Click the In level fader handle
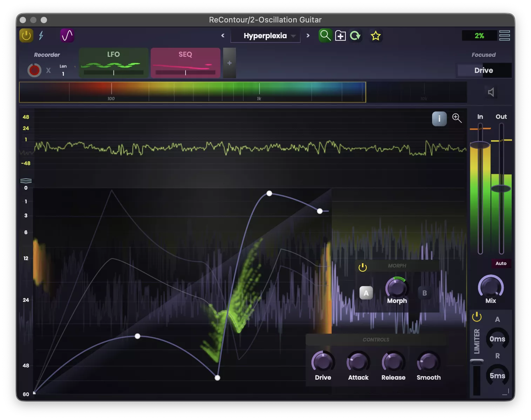This screenshot has width=531, height=420. [x=480, y=145]
